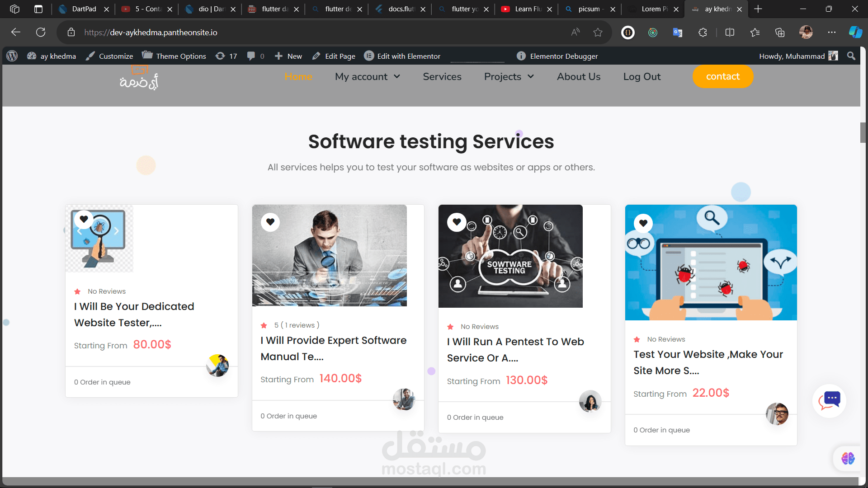This screenshot has width=868, height=488.
Task: Bookmark this page with the star icon
Action: [x=598, y=32]
